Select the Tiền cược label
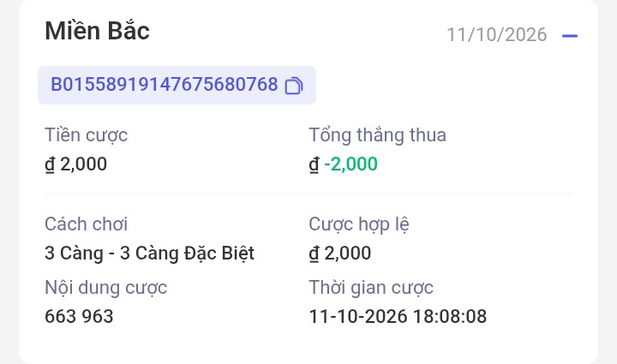This screenshot has height=364, width=617. [87, 135]
